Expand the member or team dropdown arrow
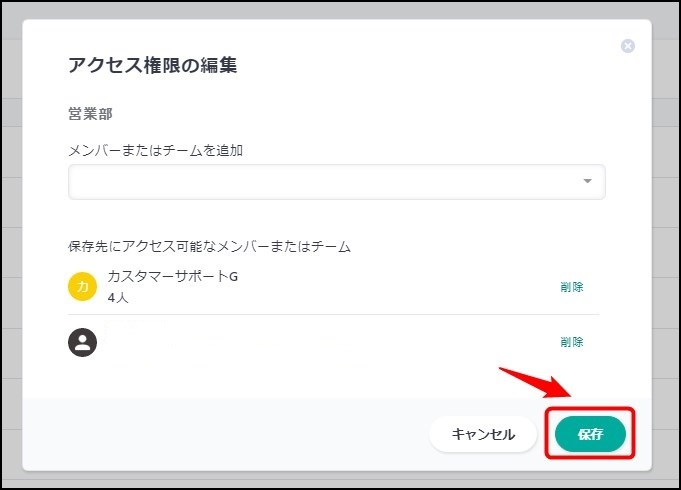This screenshot has width=681, height=490. pos(587,182)
